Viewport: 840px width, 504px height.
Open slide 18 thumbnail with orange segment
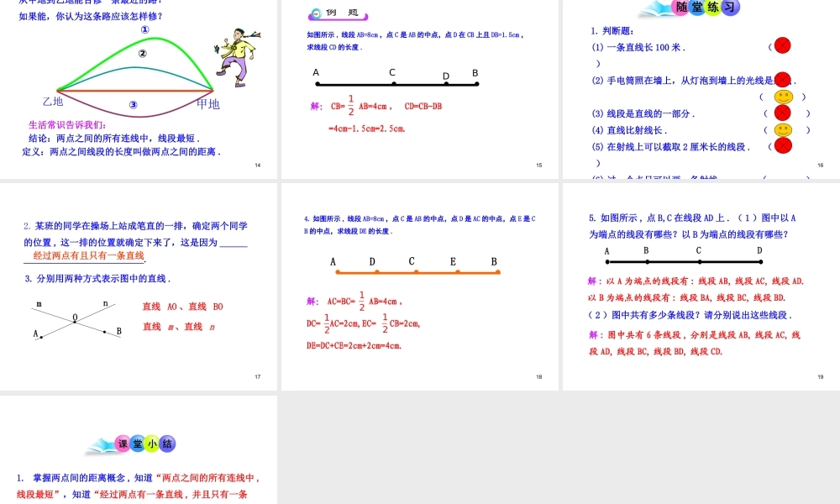[x=420, y=286]
